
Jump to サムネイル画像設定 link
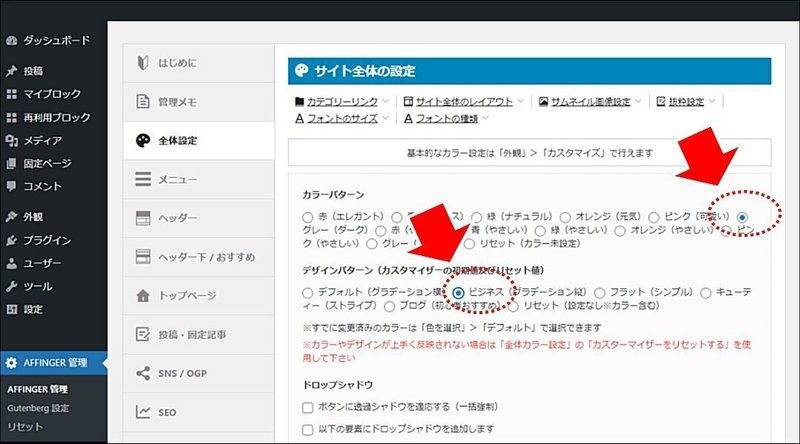pos(590,102)
